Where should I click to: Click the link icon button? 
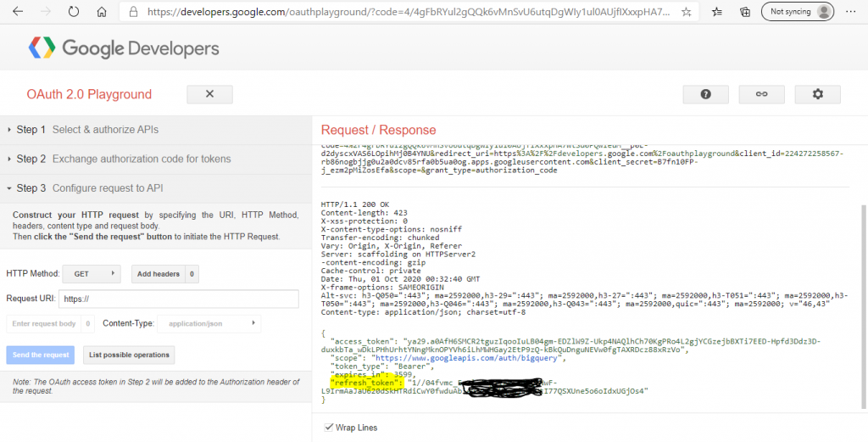pyautogui.click(x=762, y=94)
